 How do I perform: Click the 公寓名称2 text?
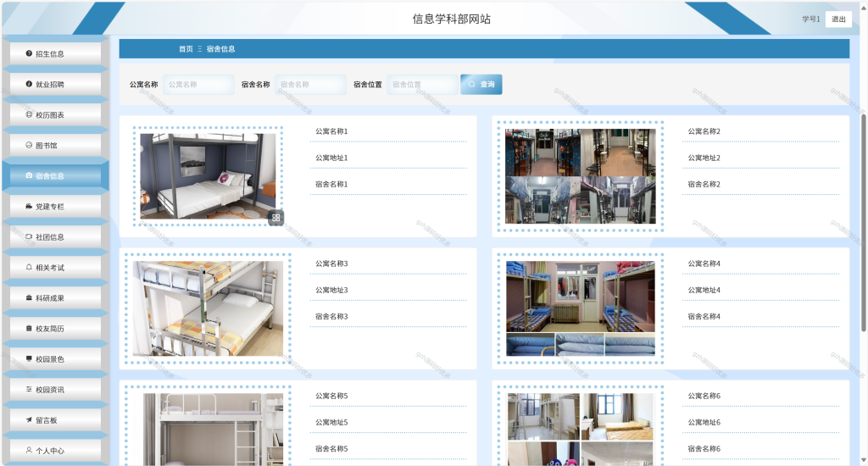[704, 131]
